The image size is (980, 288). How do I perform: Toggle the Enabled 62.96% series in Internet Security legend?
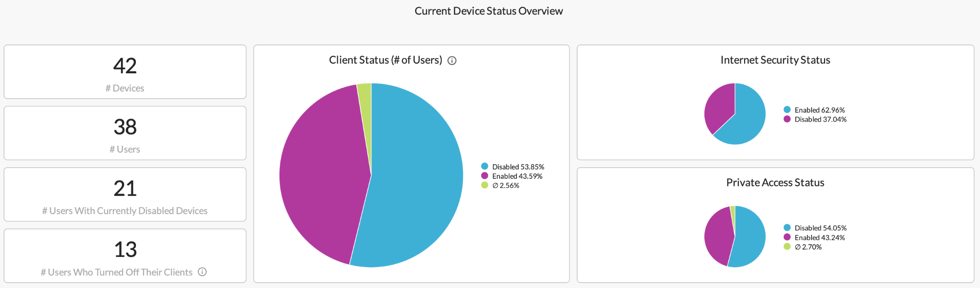819,110
